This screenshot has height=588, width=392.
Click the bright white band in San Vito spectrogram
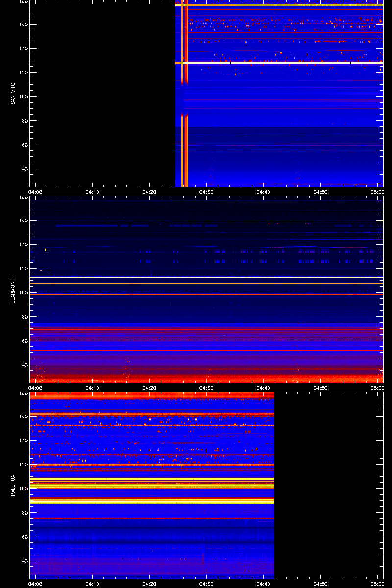pos(279,63)
